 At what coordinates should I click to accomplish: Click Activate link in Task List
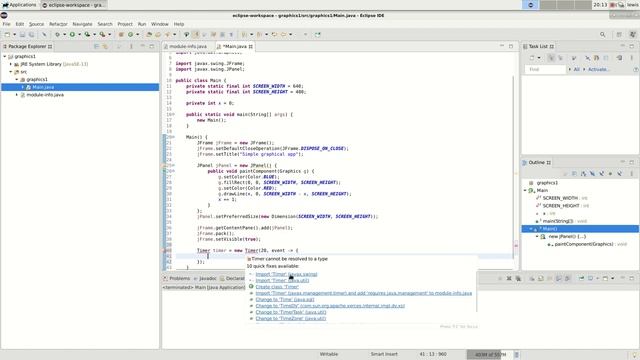point(598,69)
